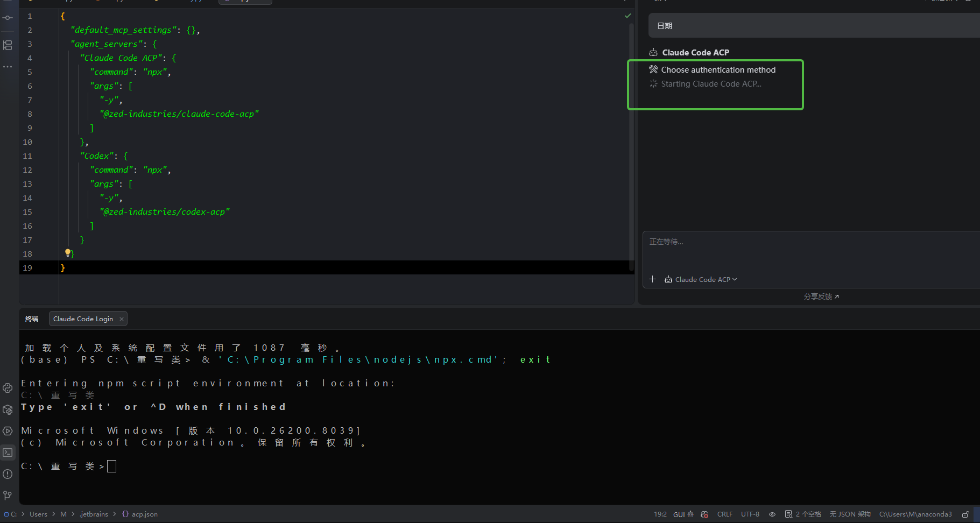Open the Terminal tool window icon
This screenshot has width=980, height=523.
8,453
